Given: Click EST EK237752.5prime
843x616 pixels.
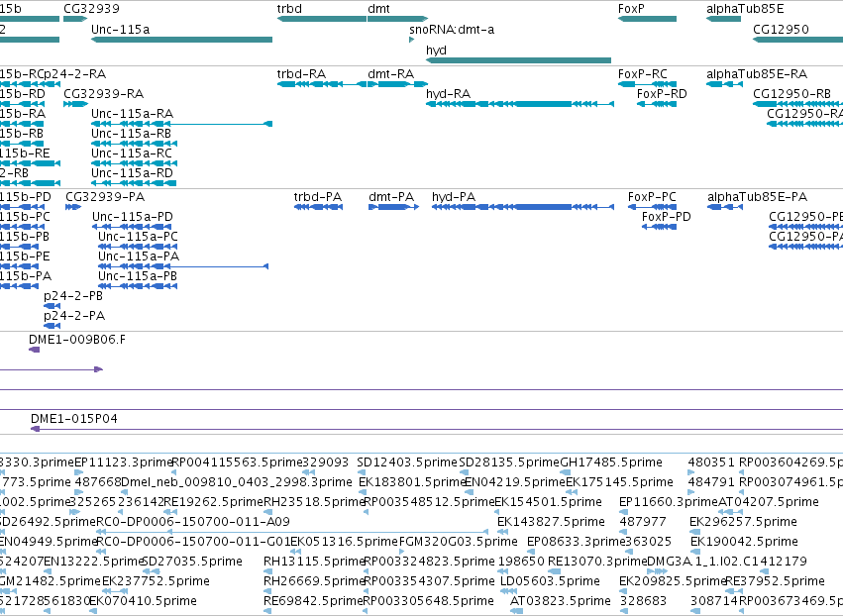Looking at the screenshot, I should (x=156, y=581).
